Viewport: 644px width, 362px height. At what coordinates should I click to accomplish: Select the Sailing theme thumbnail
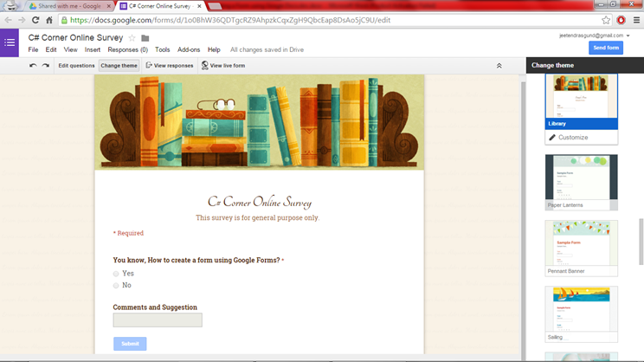(x=581, y=314)
